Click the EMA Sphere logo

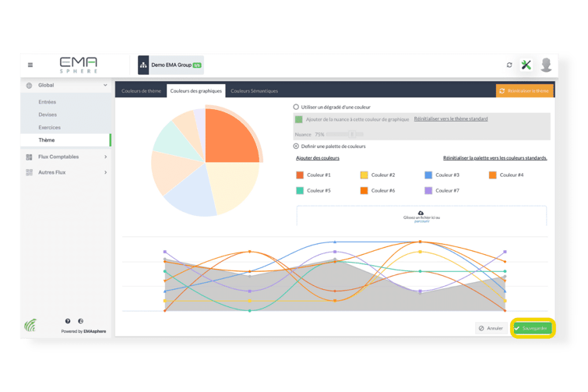click(79, 65)
